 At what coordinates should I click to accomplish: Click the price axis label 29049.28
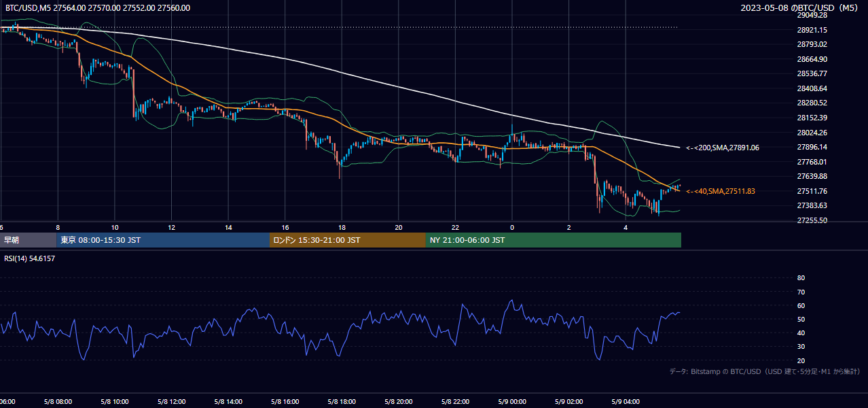(x=812, y=15)
